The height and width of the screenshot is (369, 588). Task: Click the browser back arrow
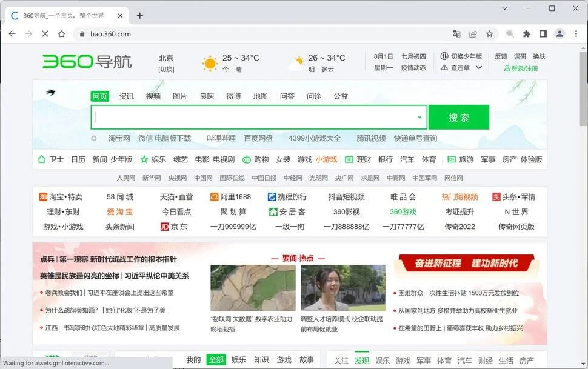pyautogui.click(x=12, y=34)
